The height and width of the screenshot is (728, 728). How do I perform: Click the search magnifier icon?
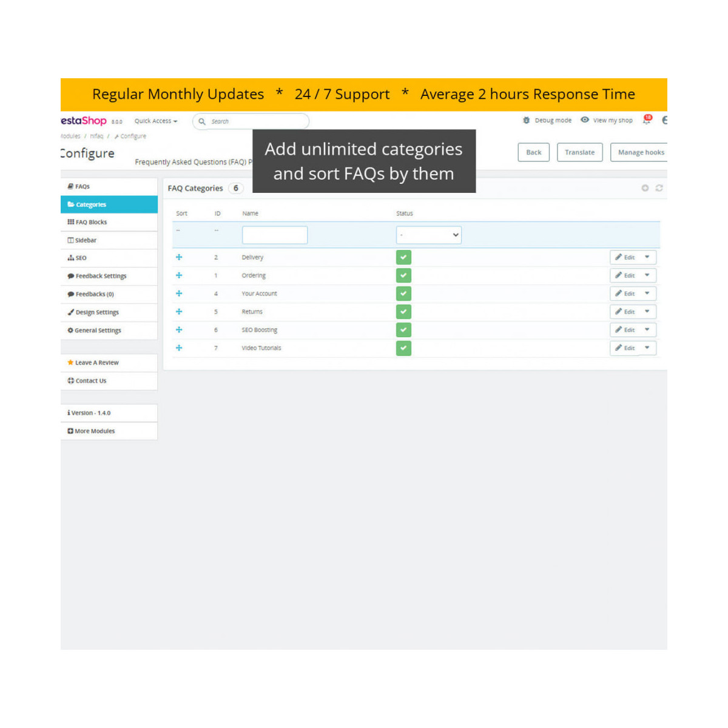pyautogui.click(x=202, y=121)
